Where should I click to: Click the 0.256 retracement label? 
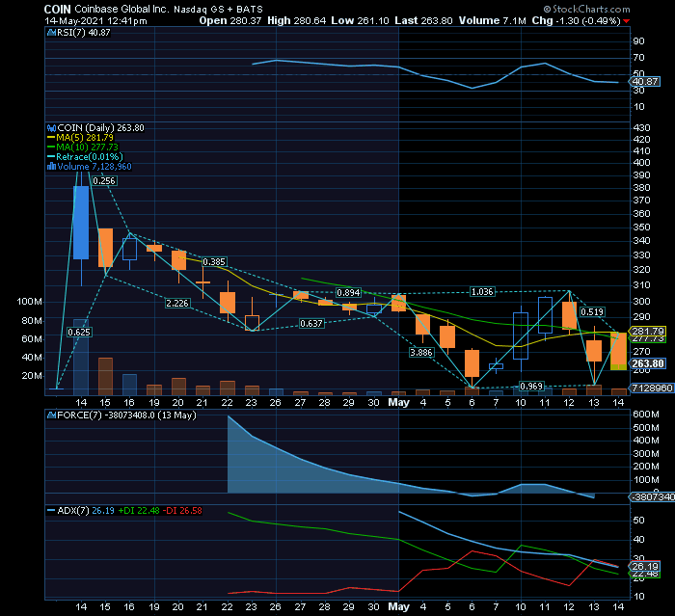tap(104, 181)
